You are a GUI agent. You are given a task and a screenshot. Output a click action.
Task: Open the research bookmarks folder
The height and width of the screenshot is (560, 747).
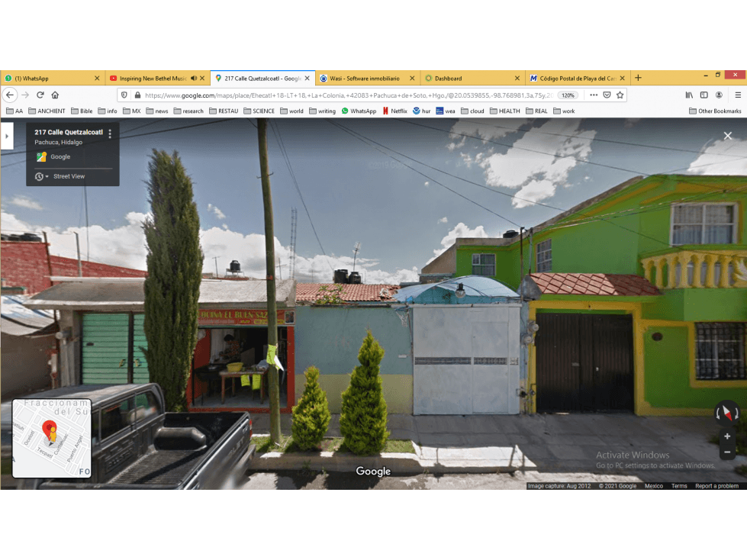point(188,111)
